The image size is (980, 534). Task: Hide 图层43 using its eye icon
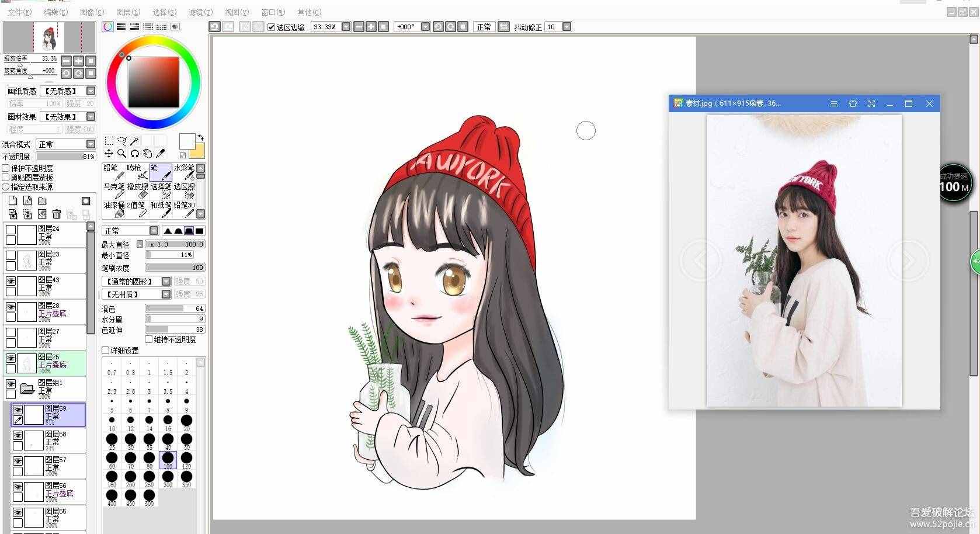click(x=11, y=281)
